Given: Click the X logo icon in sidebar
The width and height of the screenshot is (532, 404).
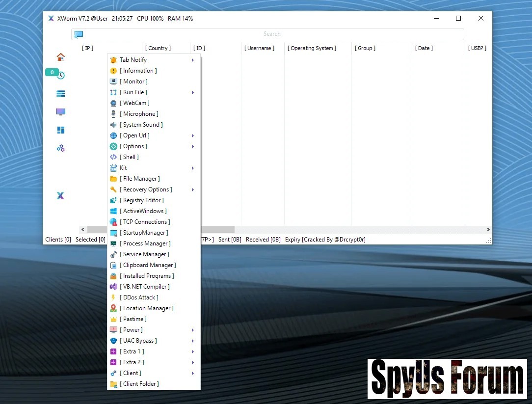Looking at the screenshot, I should (x=60, y=195).
